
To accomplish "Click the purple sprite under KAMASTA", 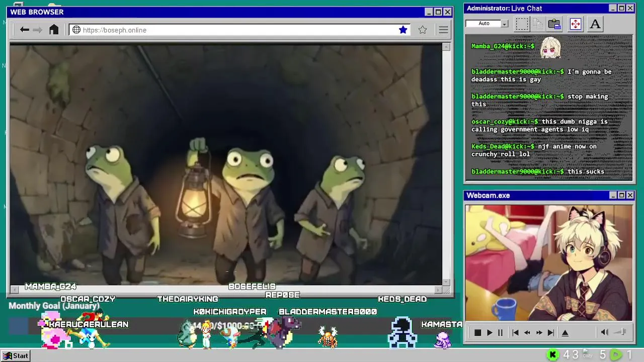I will point(443,340).
